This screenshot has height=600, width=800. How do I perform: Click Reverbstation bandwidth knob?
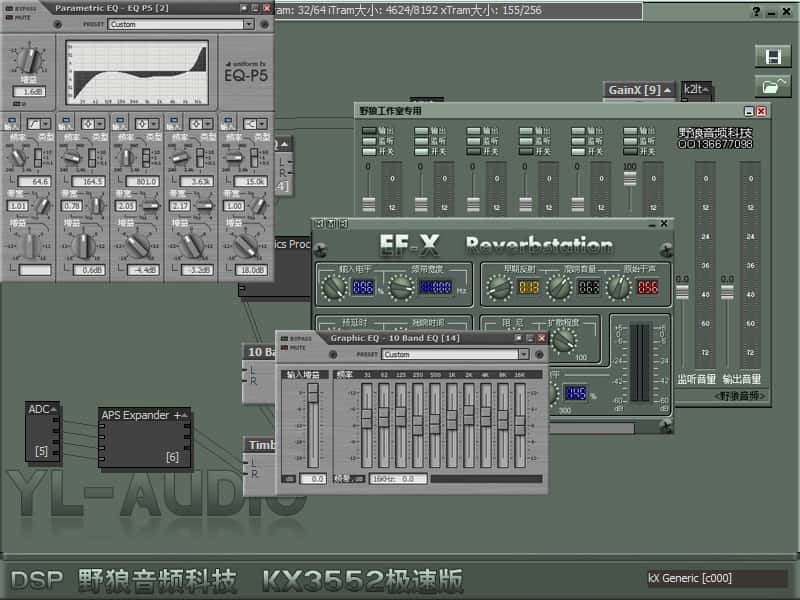401,287
